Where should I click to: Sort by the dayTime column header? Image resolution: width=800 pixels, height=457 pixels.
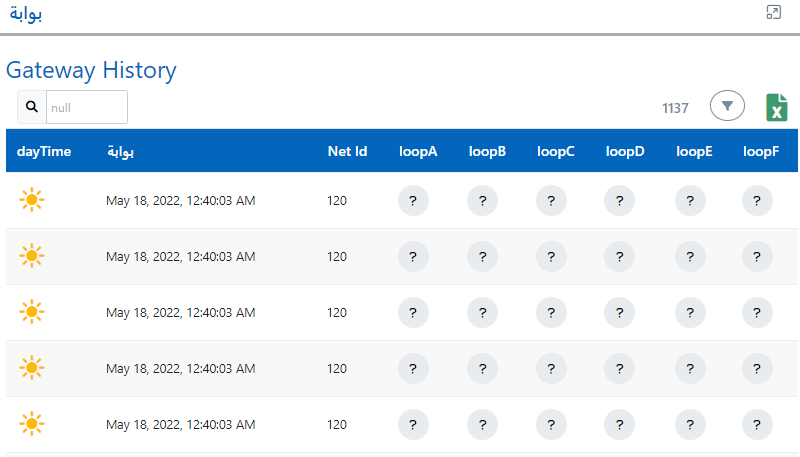[x=44, y=152]
